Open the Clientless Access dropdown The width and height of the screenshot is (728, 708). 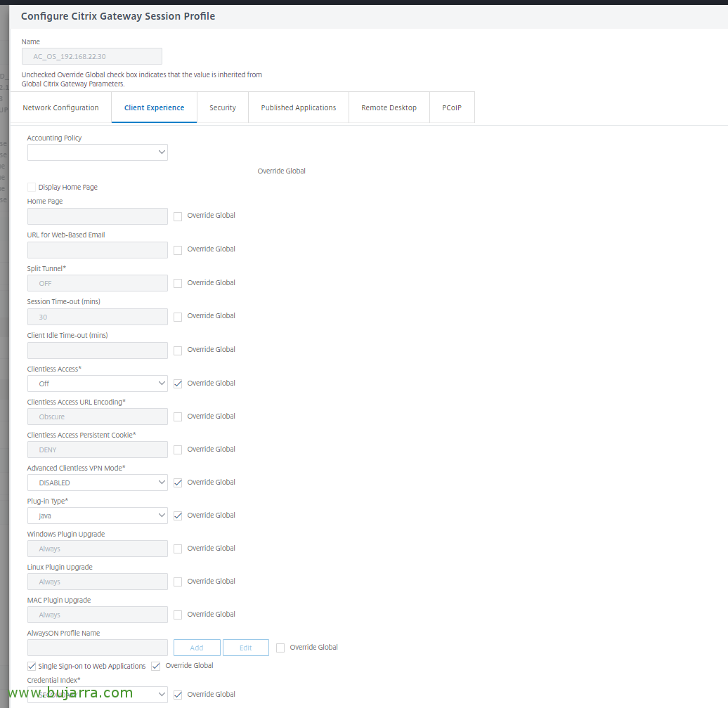coord(98,383)
